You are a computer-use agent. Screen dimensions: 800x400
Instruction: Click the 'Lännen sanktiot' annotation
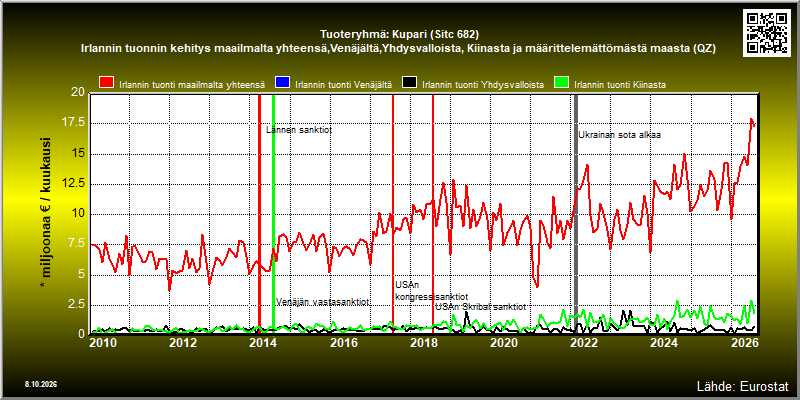click(299, 130)
